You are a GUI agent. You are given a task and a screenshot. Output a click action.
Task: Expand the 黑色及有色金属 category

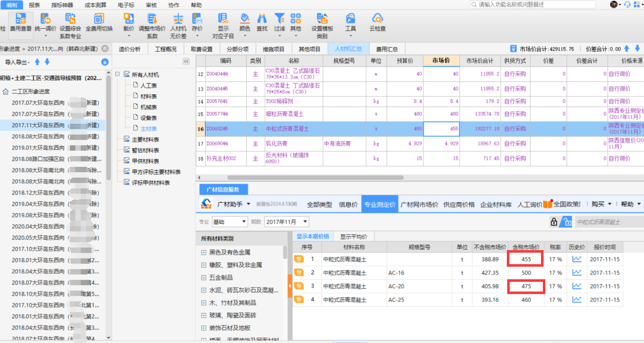point(203,252)
